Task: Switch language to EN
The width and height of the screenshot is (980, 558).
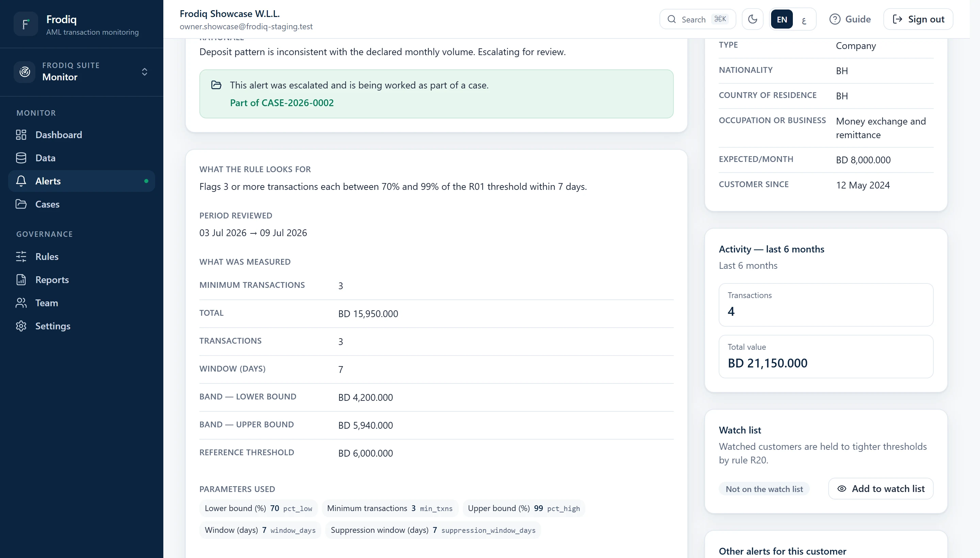Action: coord(782,19)
